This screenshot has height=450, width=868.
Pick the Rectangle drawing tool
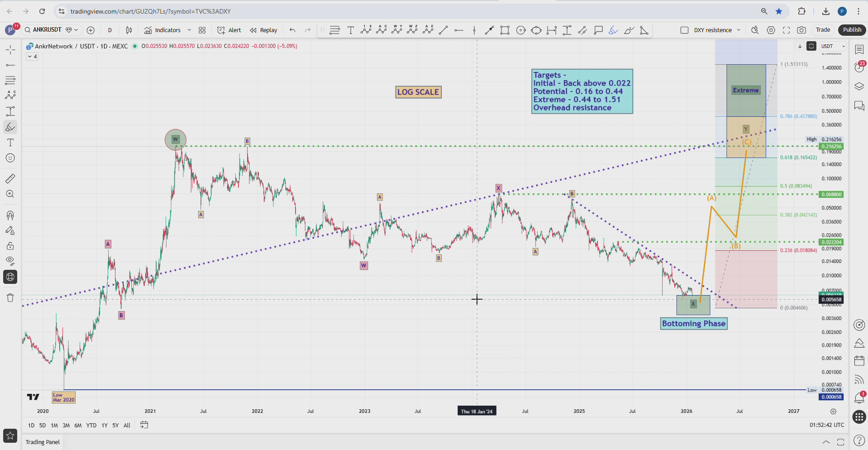[505, 30]
